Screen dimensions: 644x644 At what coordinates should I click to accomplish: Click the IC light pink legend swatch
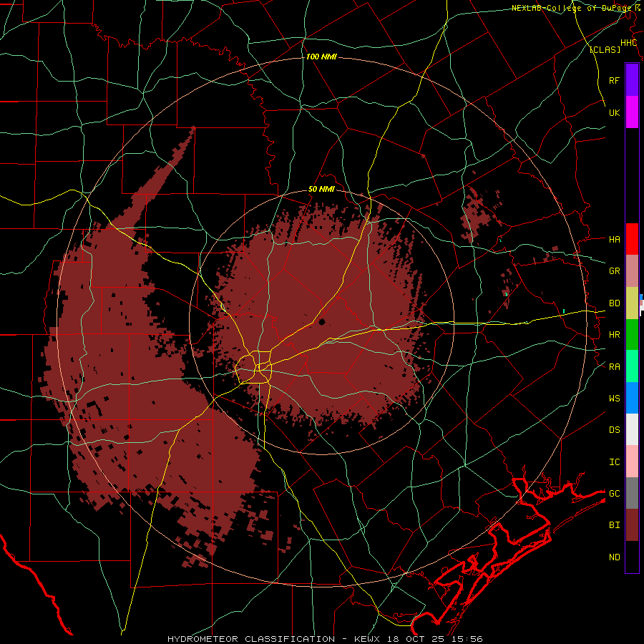point(632,462)
